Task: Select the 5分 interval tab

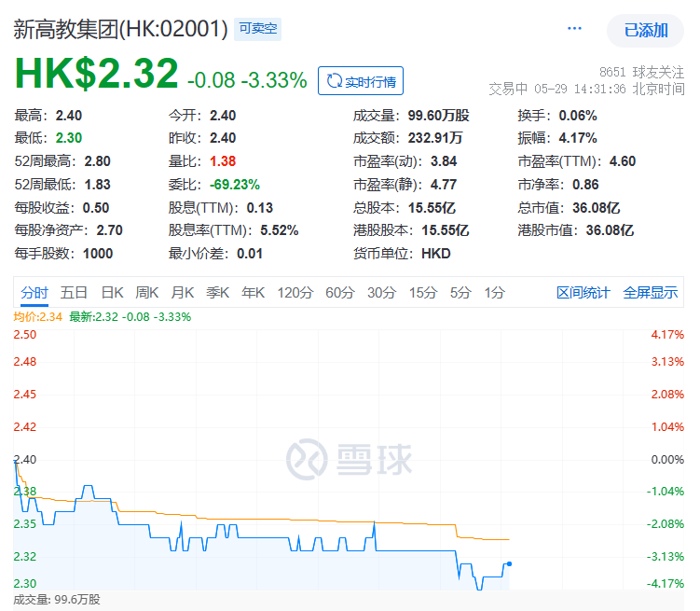Action: pyautogui.click(x=460, y=293)
